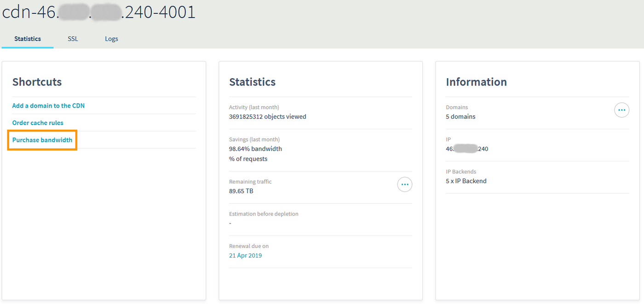
Task: Click the 21 Apr 2019 renewal date
Action: pyautogui.click(x=245, y=255)
